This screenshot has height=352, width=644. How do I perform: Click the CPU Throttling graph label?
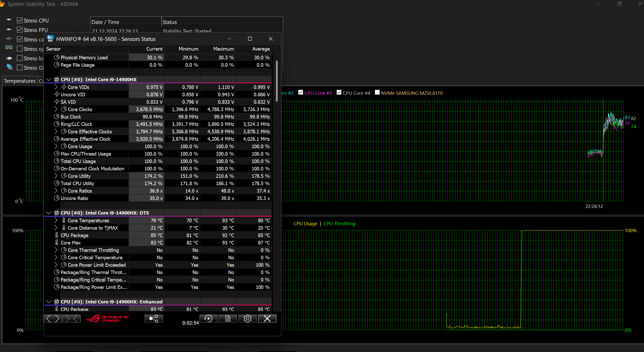pyautogui.click(x=339, y=224)
